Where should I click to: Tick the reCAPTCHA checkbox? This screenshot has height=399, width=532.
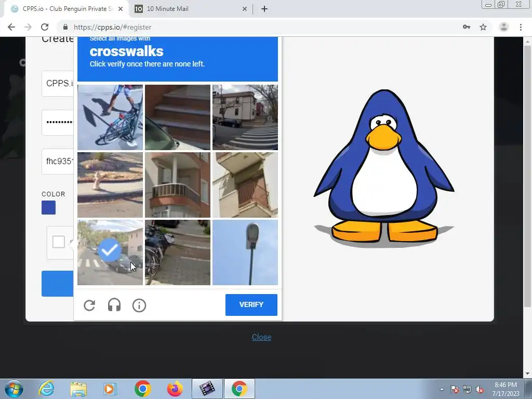tap(59, 242)
